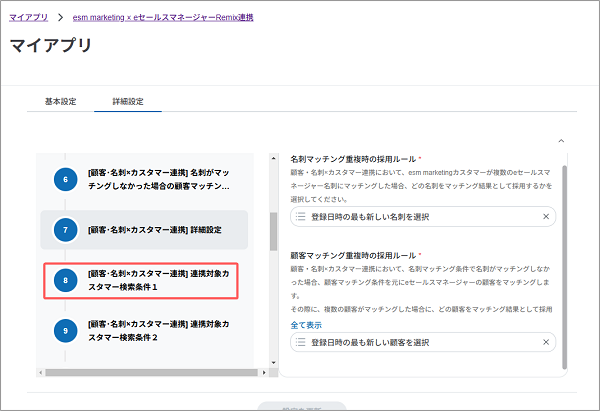Expand description with 全て表示 link
The height and width of the screenshot is (411, 600).
(306, 325)
